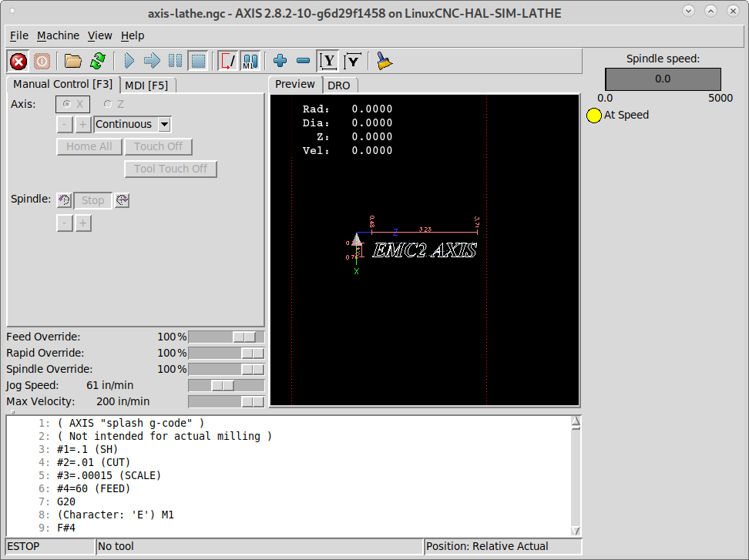The width and height of the screenshot is (749, 560).
Task: Toggle block delete slash icon
Action: tap(228, 61)
